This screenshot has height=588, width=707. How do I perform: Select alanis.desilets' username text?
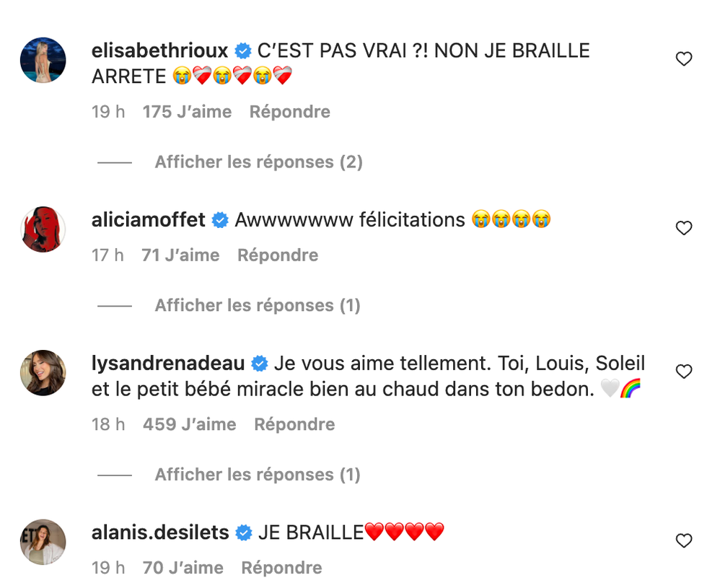[x=160, y=532]
